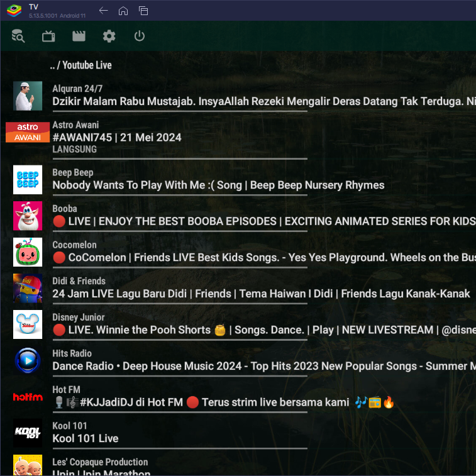Select the Beep Beep channel thumbnail
The height and width of the screenshot is (476, 476).
click(x=28, y=180)
